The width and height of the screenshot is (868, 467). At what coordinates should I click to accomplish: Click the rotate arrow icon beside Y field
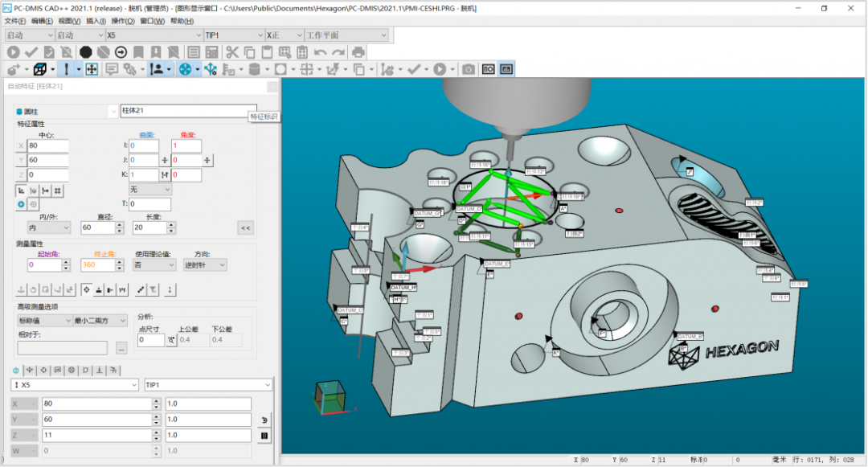[x=264, y=420]
